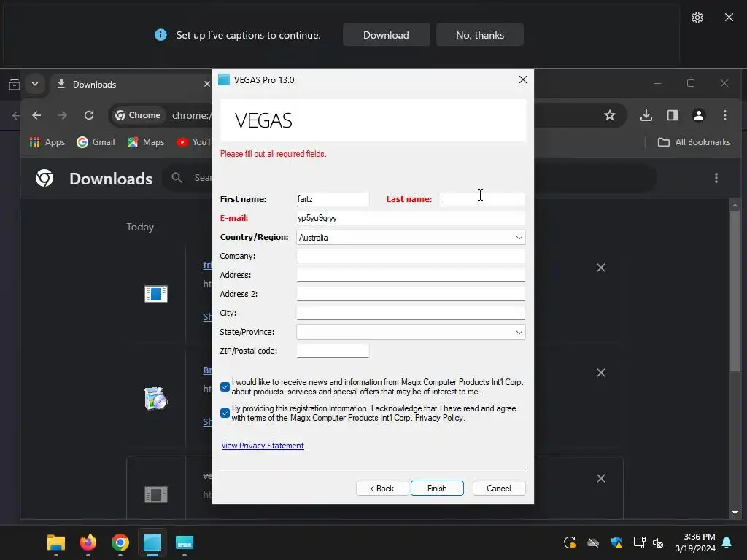Click the Finish button
The height and width of the screenshot is (560, 747).
[437, 488]
